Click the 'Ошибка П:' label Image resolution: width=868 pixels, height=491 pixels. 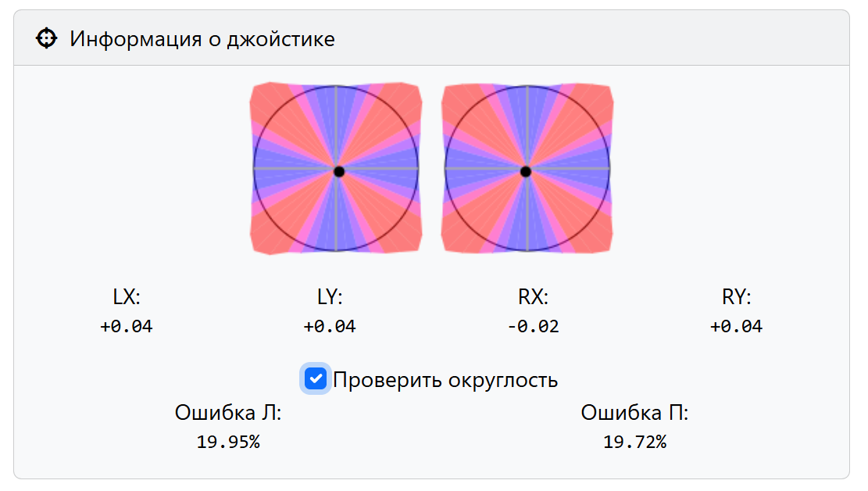(634, 413)
